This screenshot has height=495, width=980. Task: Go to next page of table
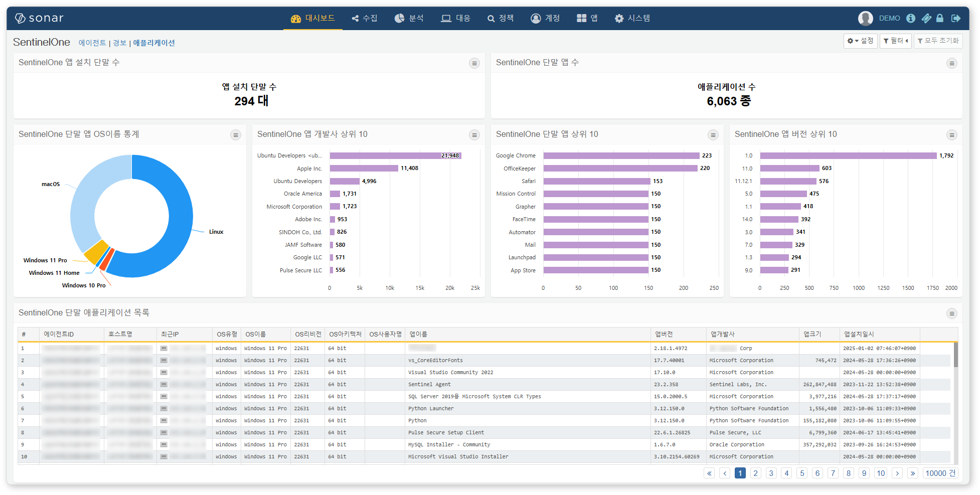point(897,473)
